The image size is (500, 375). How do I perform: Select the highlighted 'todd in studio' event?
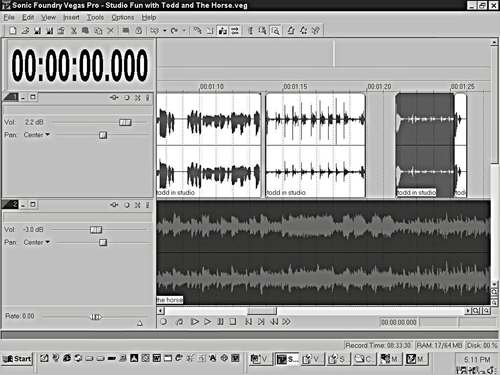click(x=425, y=145)
